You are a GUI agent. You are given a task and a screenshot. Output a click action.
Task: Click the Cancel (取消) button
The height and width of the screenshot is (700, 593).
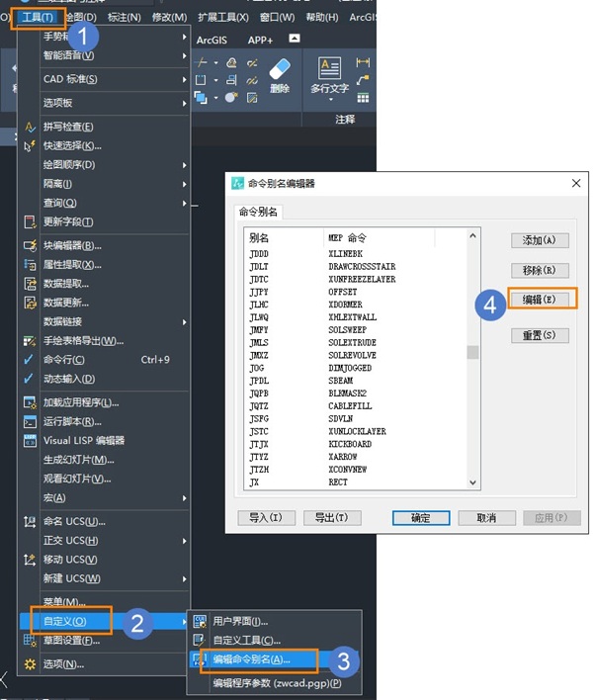[x=487, y=518]
